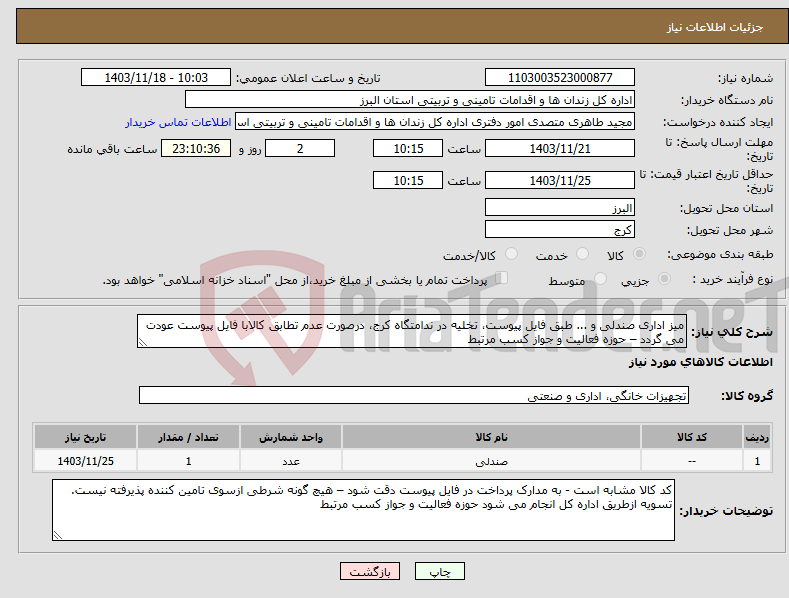Select the کالا/خدمت radio button
The width and height of the screenshot is (789, 598).
click(511, 254)
